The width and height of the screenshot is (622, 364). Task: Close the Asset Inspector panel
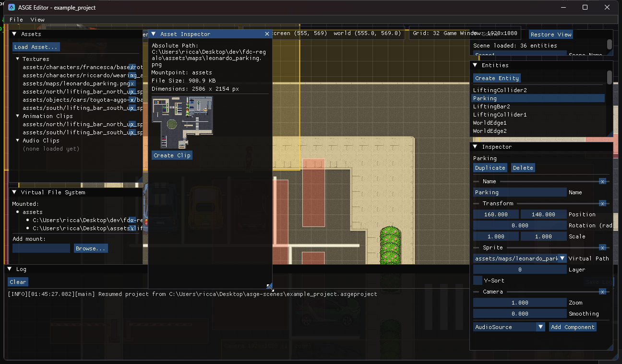point(267,34)
